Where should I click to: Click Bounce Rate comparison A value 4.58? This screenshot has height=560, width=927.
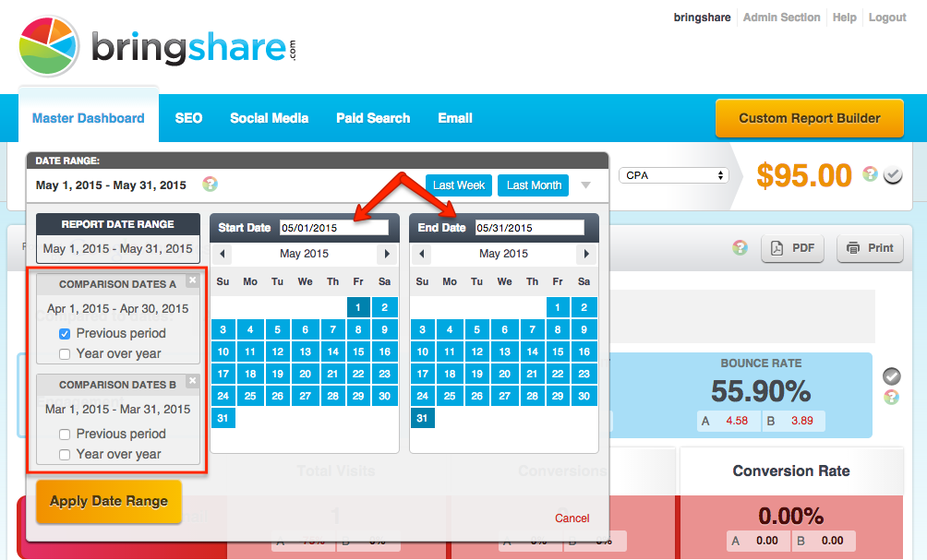pyautogui.click(x=737, y=421)
